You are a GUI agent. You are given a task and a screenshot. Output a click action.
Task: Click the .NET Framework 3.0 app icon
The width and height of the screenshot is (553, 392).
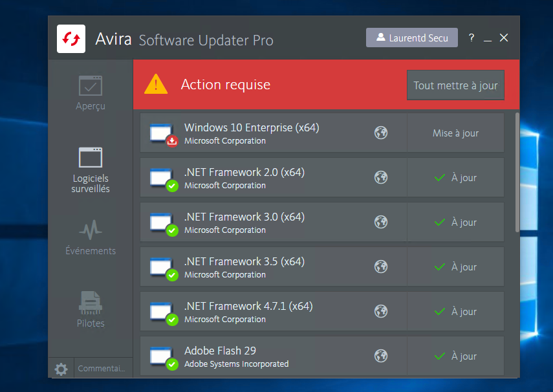(x=163, y=224)
